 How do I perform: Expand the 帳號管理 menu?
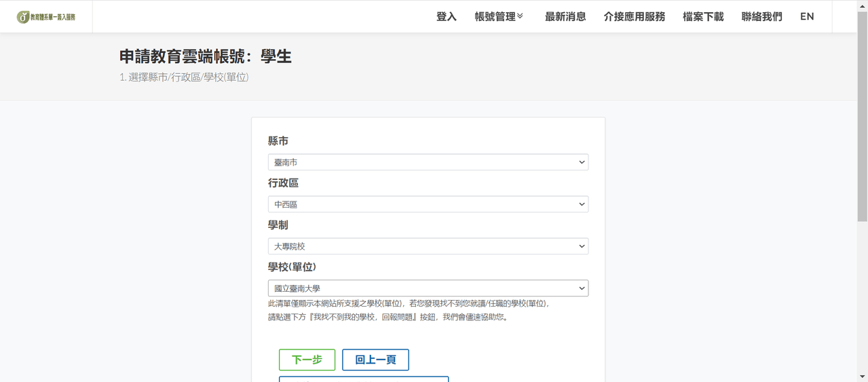pyautogui.click(x=499, y=17)
